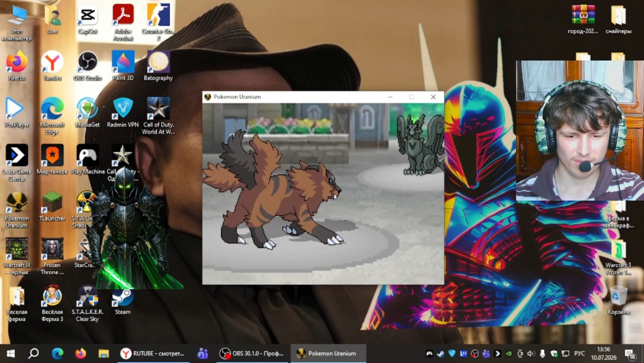Image resolution: width=644 pixels, height=363 pixels.
Task: Click the game controller tray icon
Action: click(x=429, y=354)
